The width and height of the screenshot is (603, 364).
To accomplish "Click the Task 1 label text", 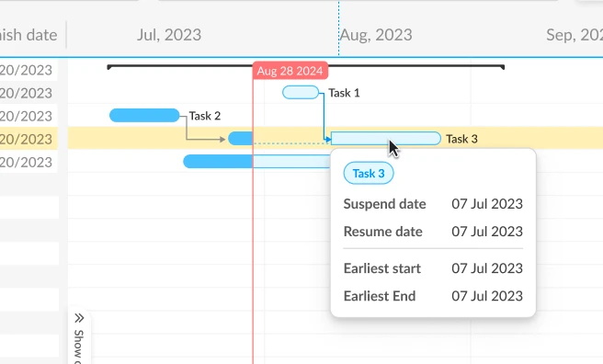I will (344, 93).
